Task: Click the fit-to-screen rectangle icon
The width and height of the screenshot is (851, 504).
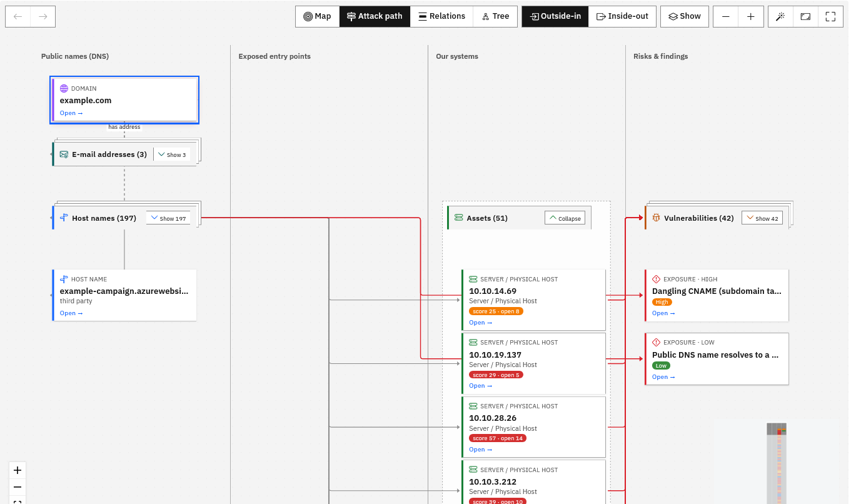Action: pos(805,16)
